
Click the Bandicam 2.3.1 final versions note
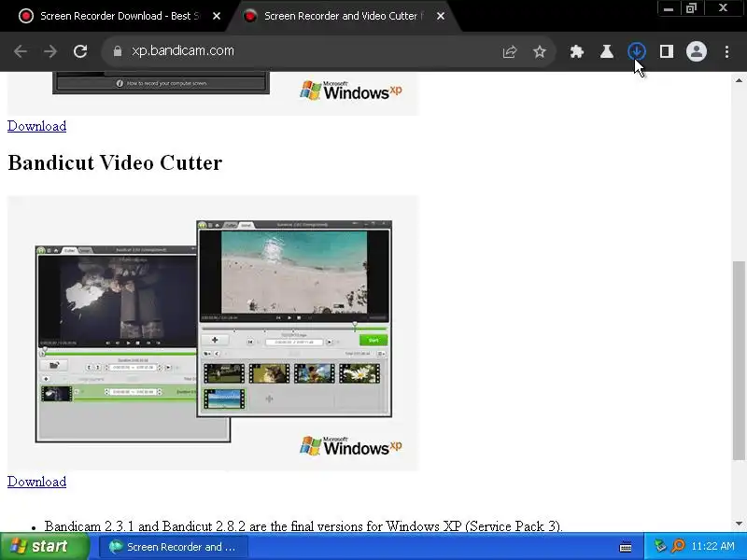coord(303,526)
